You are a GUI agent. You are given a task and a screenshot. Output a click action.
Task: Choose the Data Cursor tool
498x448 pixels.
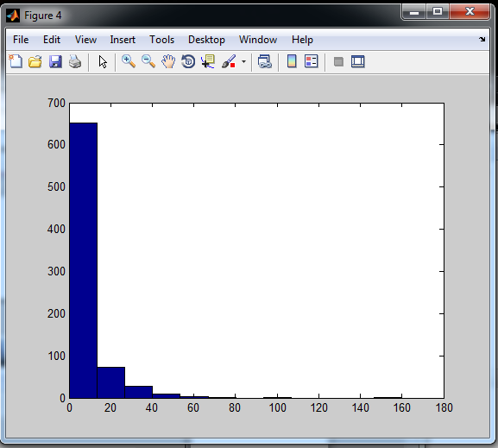click(x=208, y=61)
